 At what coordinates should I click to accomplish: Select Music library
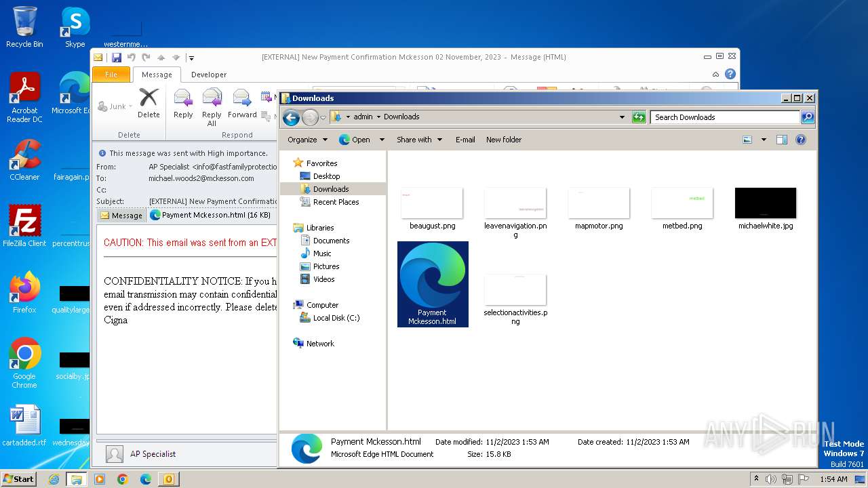coord(322,253)
